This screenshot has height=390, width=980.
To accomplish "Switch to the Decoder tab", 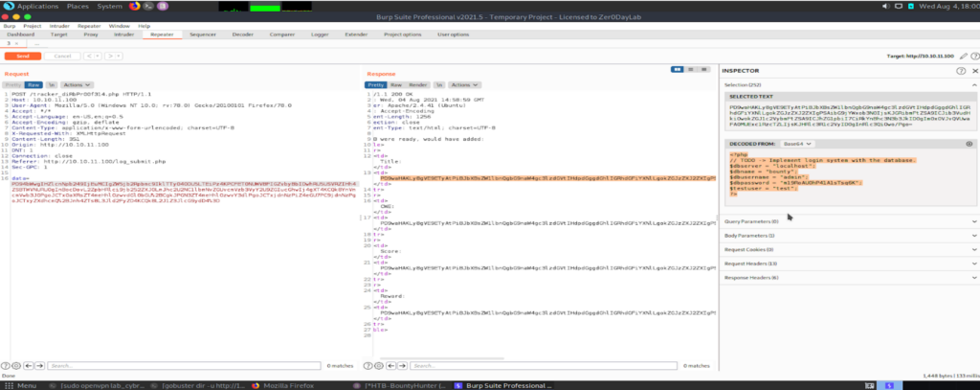I will click(242, 34).
